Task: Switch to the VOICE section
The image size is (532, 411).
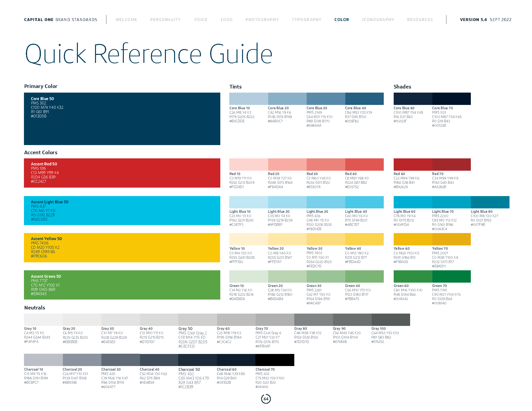Action: point(201,20)
